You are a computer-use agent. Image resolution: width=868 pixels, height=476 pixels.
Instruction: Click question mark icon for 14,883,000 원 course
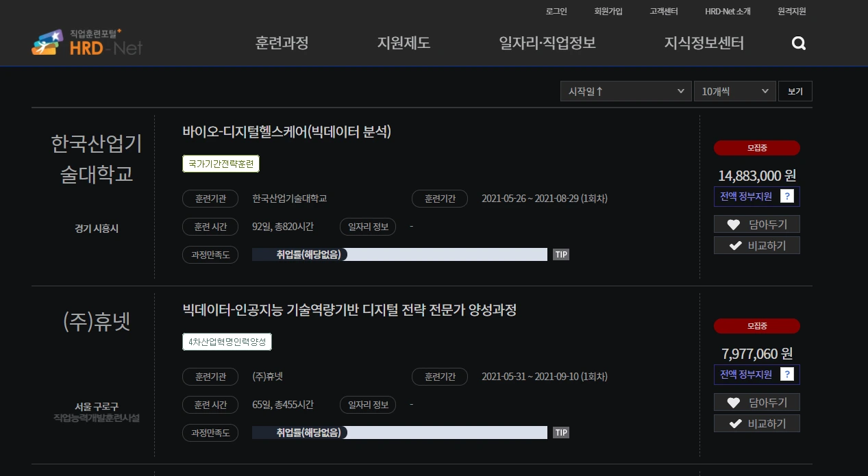point(787,197)
